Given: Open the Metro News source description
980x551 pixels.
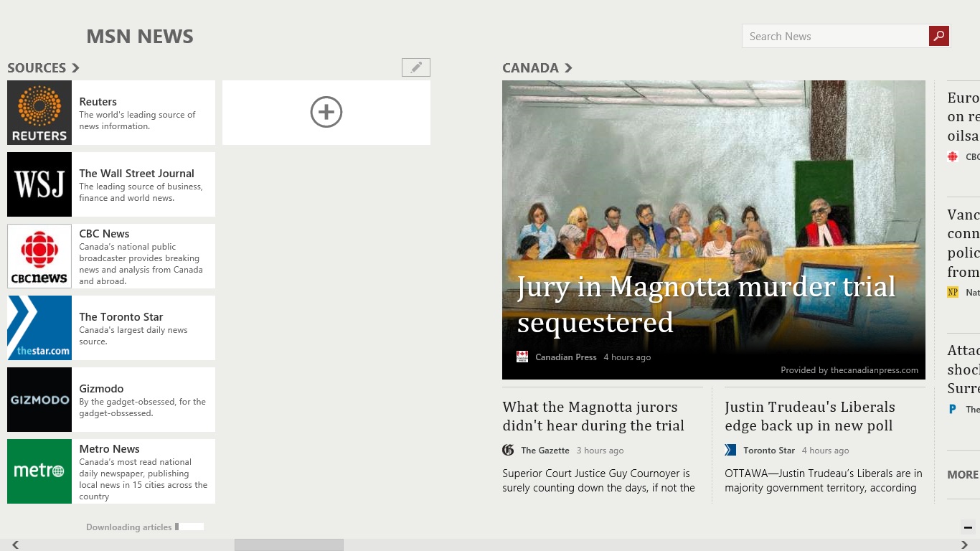Looking at the screenshot, I should click(143, 479).
